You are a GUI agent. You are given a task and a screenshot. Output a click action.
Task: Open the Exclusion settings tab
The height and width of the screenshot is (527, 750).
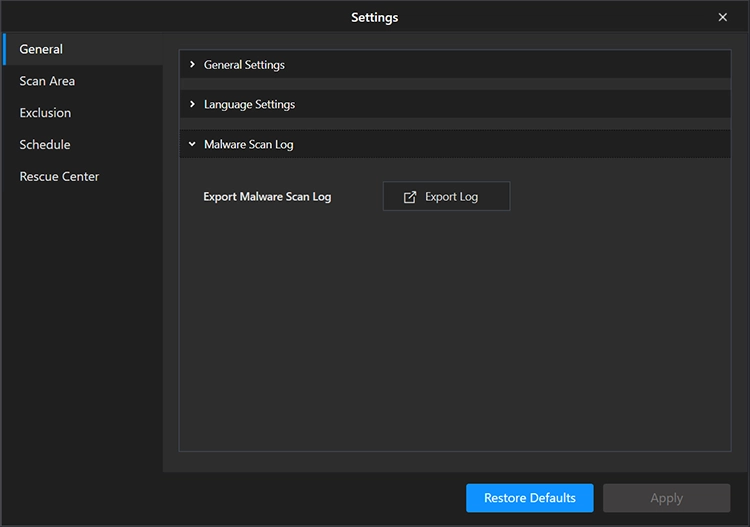(45, 113)
